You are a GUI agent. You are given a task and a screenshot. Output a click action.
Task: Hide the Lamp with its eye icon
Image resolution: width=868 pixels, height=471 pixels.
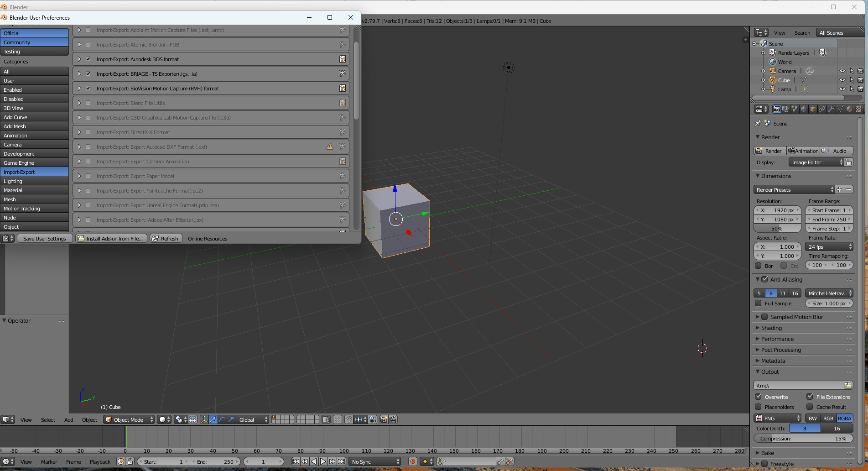pyautogui.click(x=842, y=89)
